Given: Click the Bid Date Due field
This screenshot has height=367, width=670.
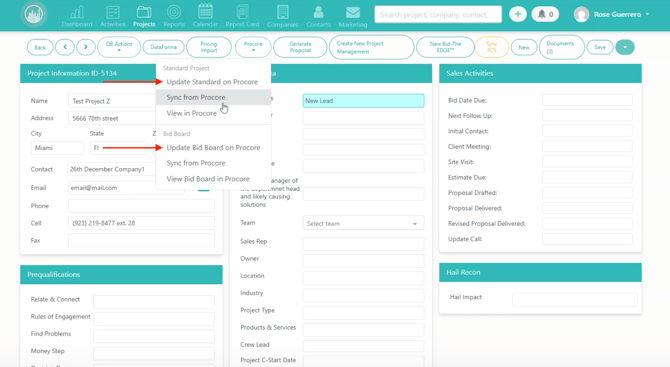Looking at the screenshot, I should [587, 100].
